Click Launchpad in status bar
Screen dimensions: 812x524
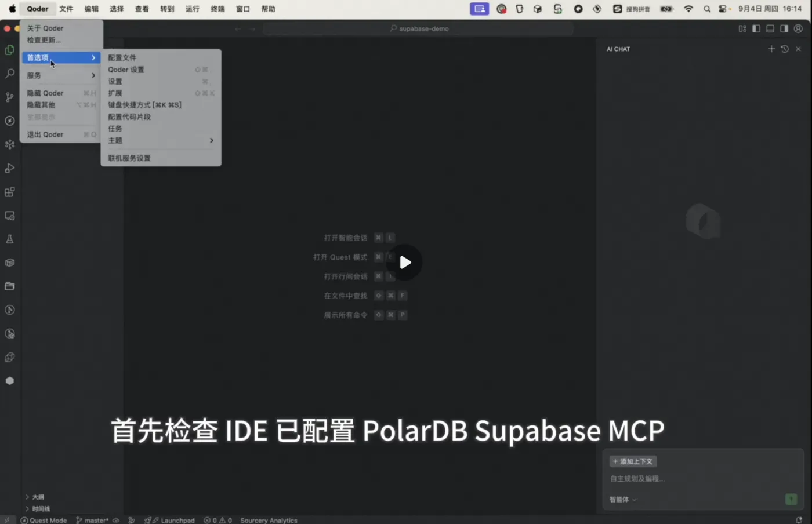[x=169, y=520]
